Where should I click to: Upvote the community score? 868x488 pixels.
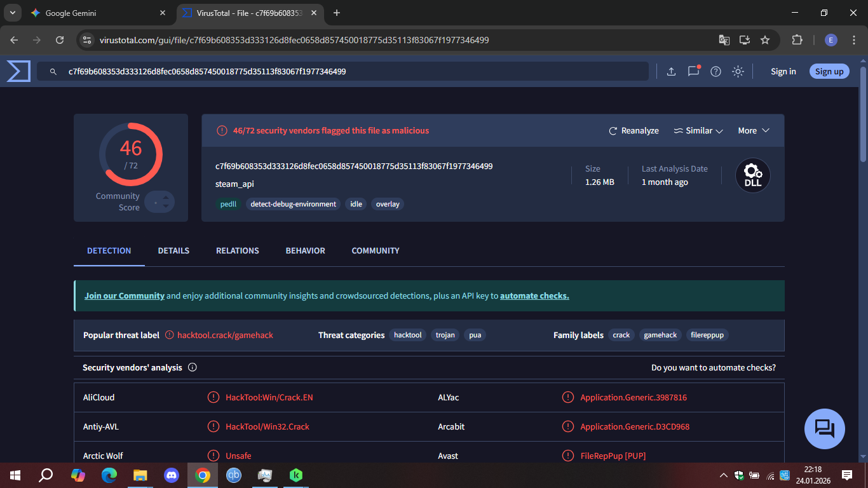click(166, 198)
